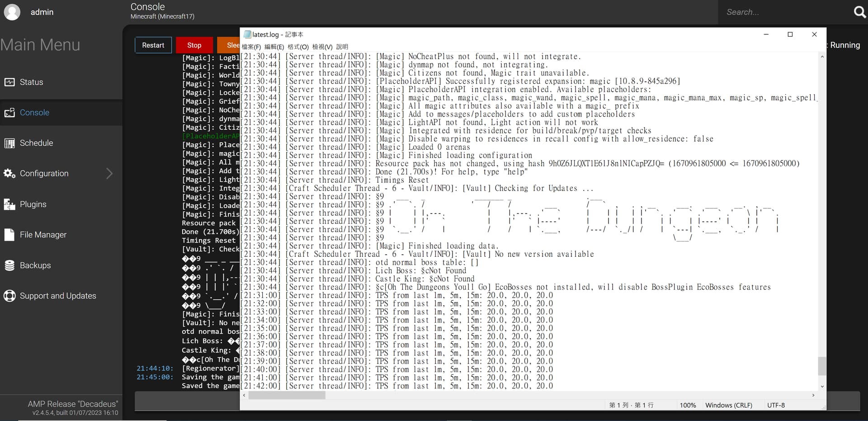
Task: Open the Backups page
Action: [x=61, y=265]
